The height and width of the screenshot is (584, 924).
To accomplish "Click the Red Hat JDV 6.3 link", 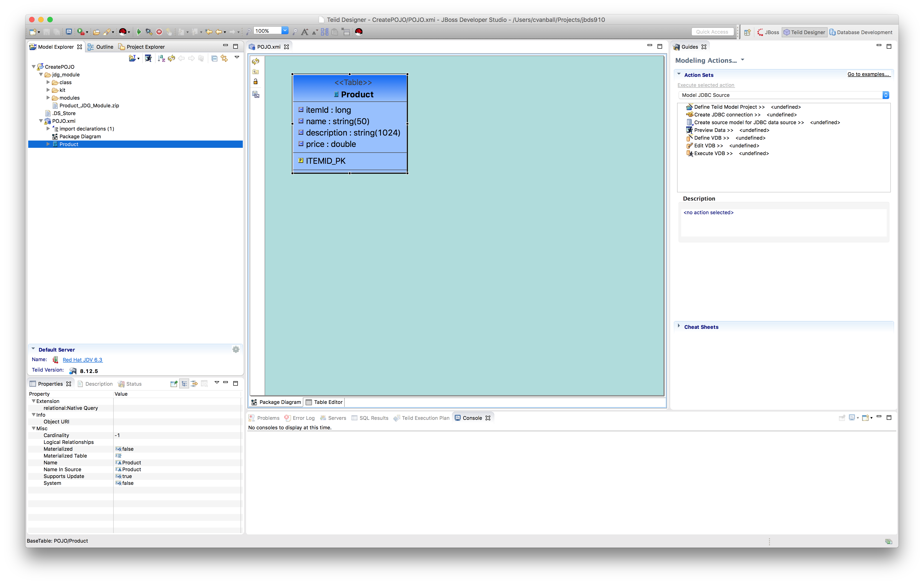I will pos(83,360).
